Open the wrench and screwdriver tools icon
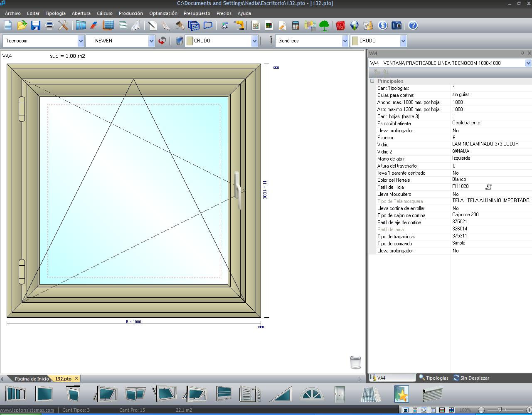 point(63,26)
